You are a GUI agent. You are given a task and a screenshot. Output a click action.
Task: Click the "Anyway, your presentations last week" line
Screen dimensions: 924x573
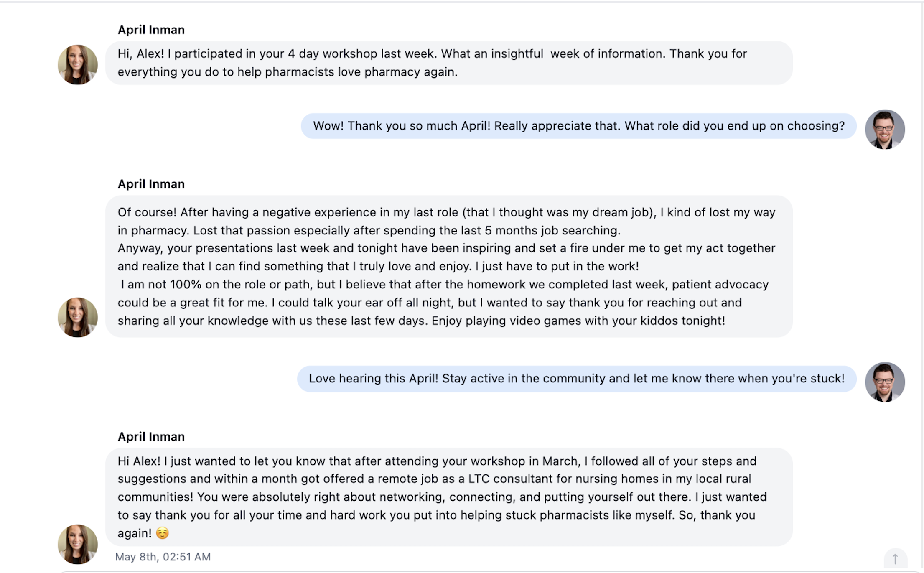[x=446, y=248]
